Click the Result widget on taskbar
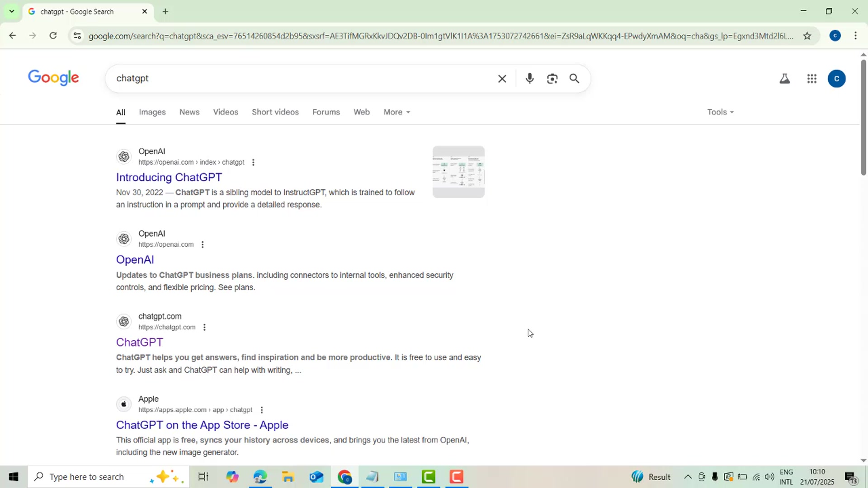The image size is (868, 488). [651, 477]
